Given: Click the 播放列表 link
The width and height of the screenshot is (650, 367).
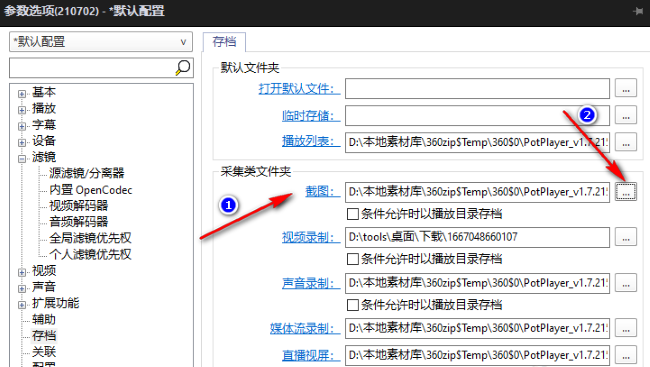Looking at the screenshot, I should tap(311, 141).
